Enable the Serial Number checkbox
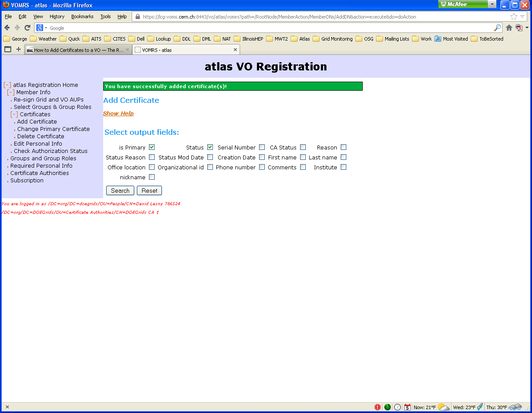The height and width of the screenshot is (413, 532). coord(262,147)
